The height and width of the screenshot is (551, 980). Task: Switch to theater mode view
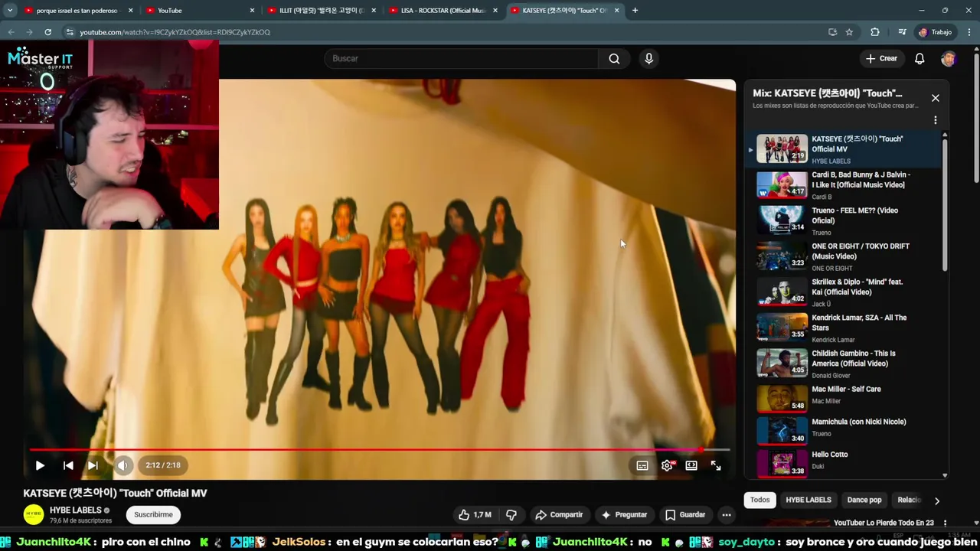(x=691, y=465)
